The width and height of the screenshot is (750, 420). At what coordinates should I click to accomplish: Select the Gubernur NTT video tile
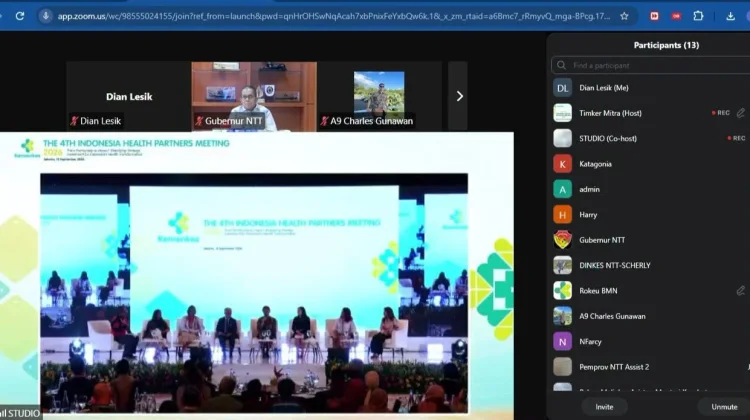click(254, 96)
